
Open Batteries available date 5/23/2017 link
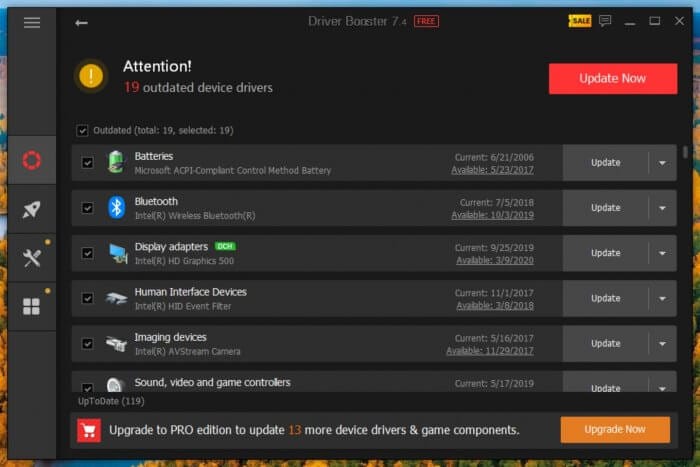492,170
